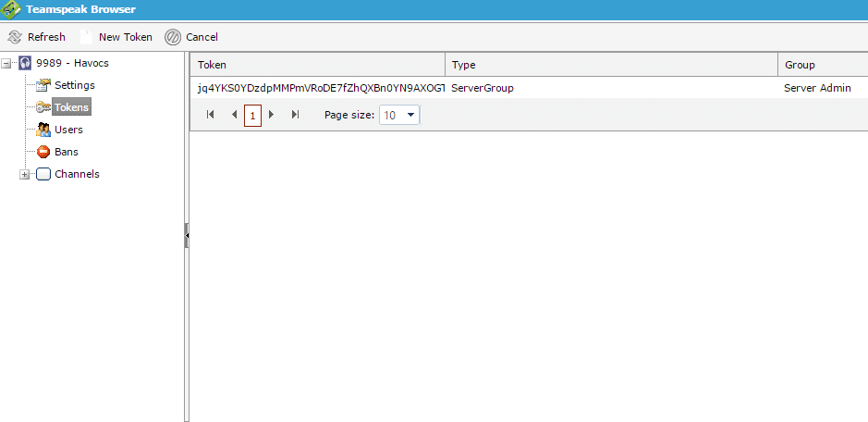Image resolution: width=868 pixels, height=422 pixels.
Task: Select the token cell starting jq4YKS0Y
Action: [318, 88]
